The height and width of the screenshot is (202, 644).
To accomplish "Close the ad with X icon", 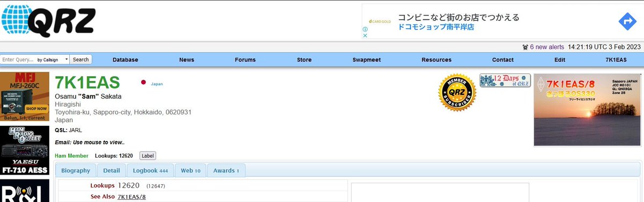I will [x=365, y=36].
